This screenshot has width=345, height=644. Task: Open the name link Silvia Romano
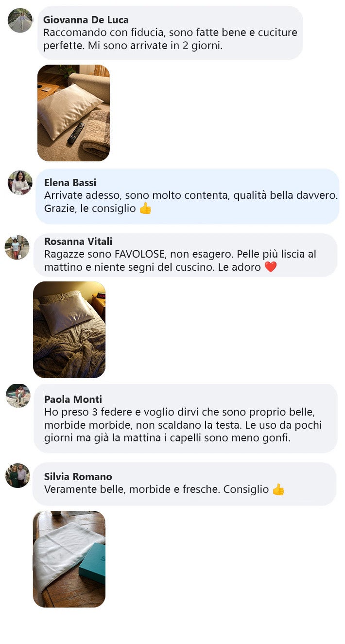click(78, 477)
